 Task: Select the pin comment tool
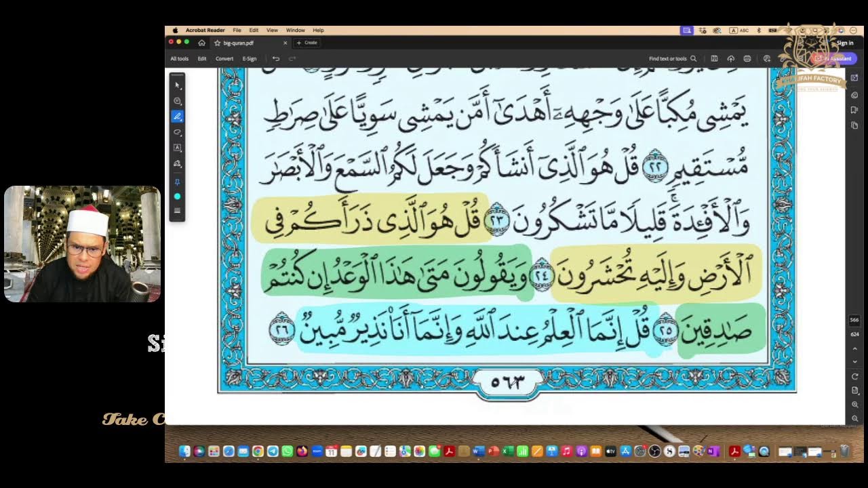click(178, 182)
